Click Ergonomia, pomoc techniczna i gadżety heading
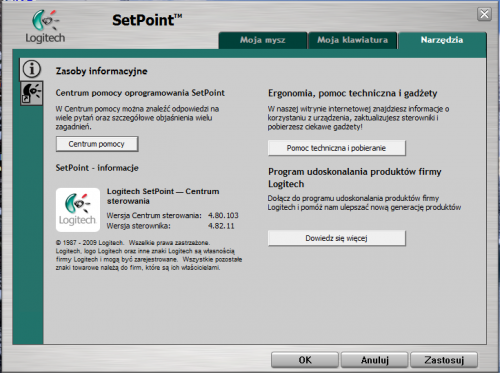 353,94
